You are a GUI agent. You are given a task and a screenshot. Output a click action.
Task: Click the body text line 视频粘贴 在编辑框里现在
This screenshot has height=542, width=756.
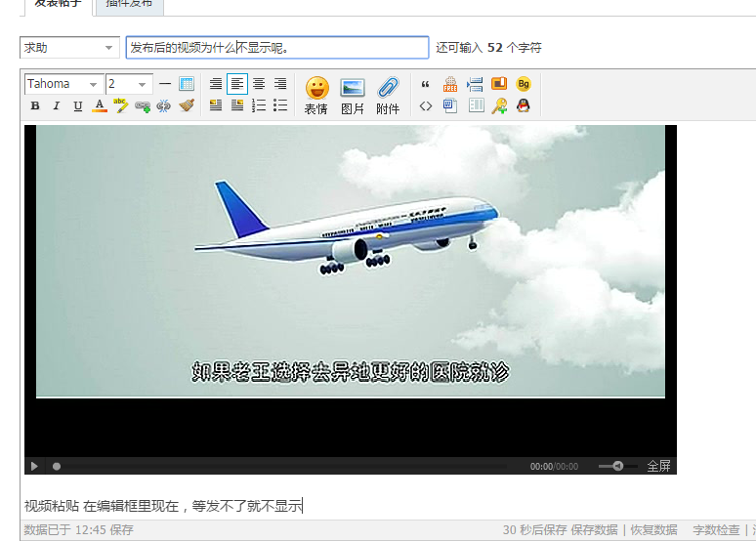click(x=163, y=506)
